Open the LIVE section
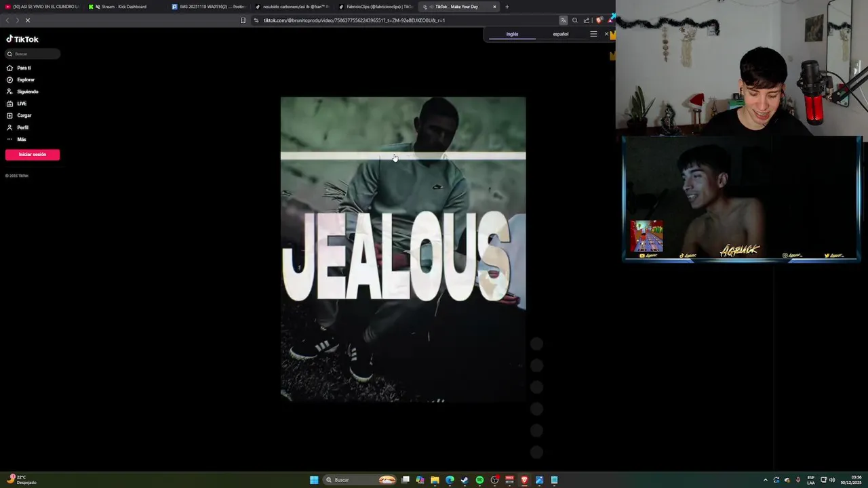This screenshot has height=488, width=868. point(22,104)
